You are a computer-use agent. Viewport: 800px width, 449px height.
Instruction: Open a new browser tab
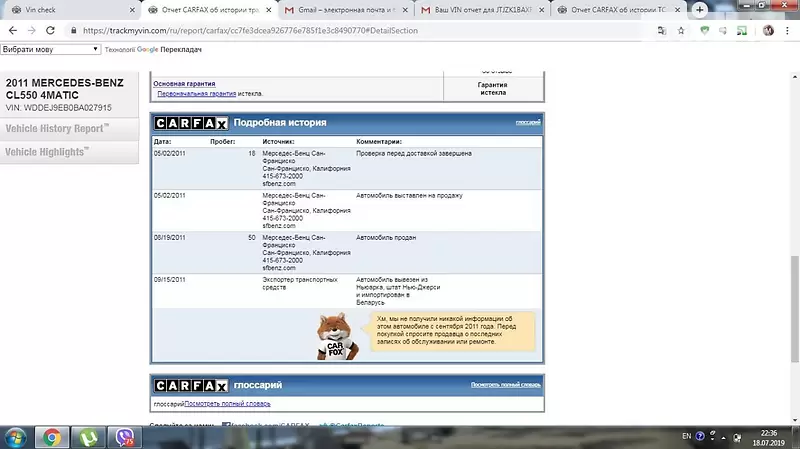(699, 10)
